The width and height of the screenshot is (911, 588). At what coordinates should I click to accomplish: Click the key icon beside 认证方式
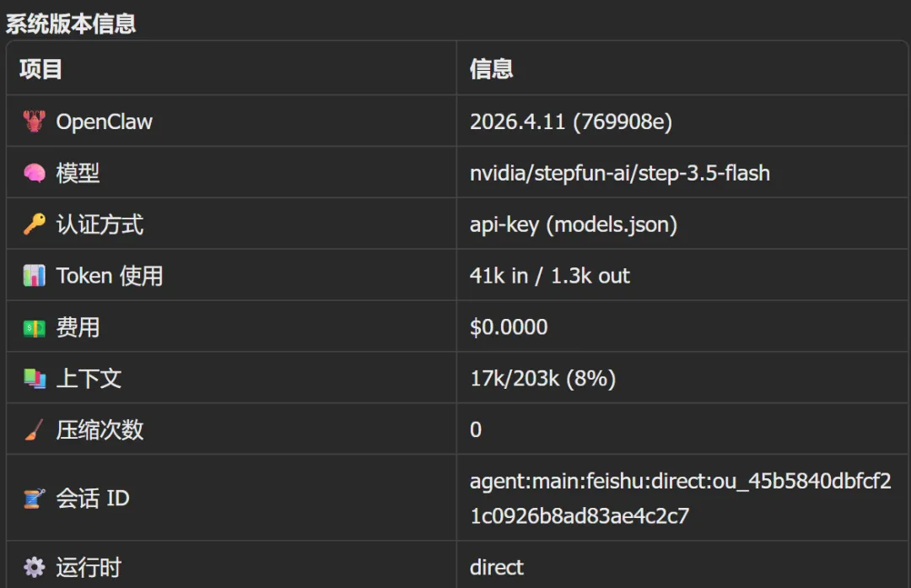tap(34, 224)
